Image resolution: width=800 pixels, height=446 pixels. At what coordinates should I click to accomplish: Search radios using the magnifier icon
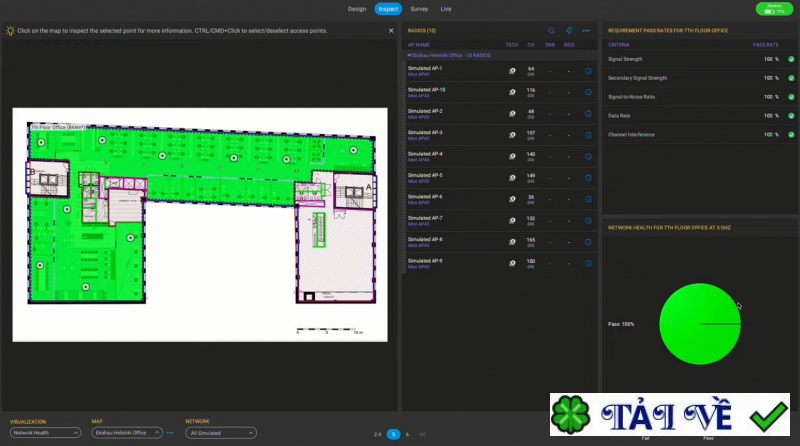[x=552, y=31]
